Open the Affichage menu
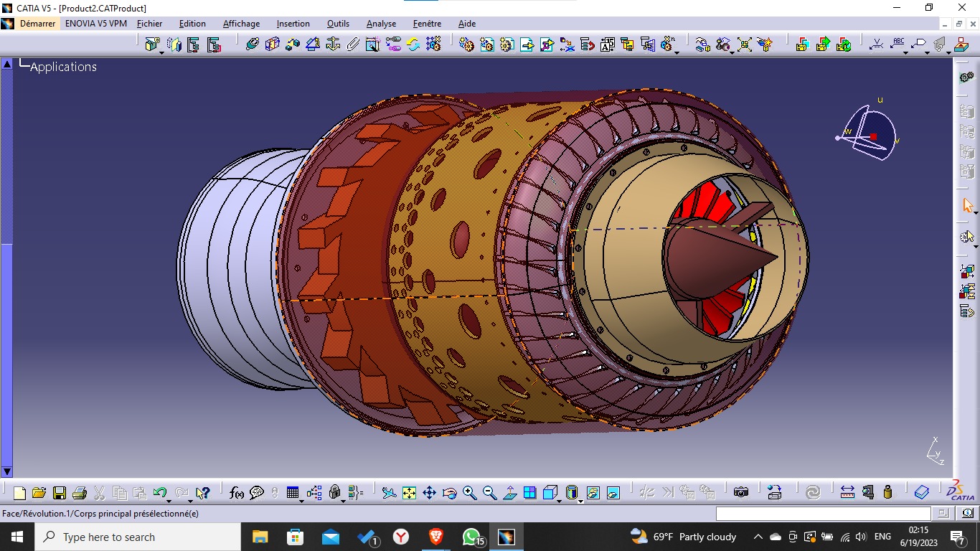This screenshot has height=551, width=980. point(242,24)
